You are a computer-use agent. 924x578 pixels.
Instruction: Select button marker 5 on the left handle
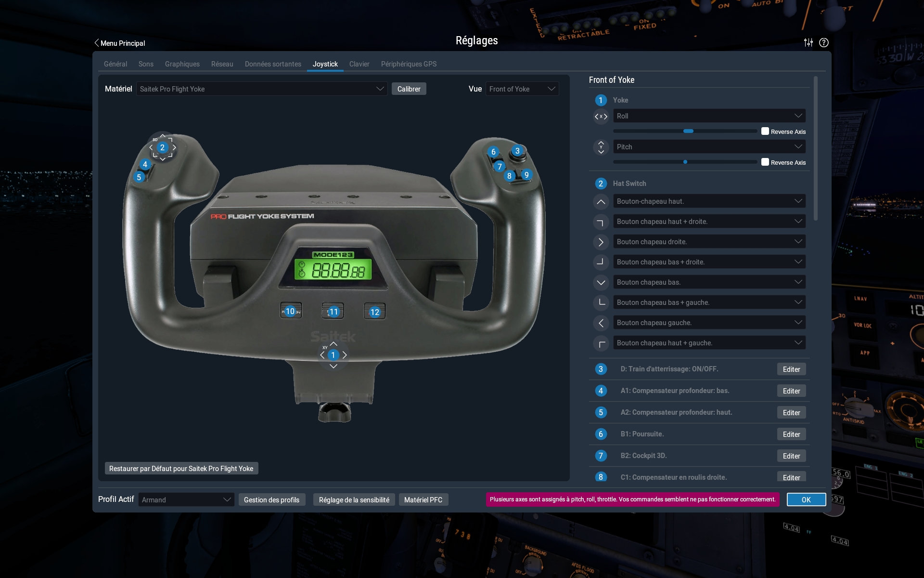click(139, 177)
